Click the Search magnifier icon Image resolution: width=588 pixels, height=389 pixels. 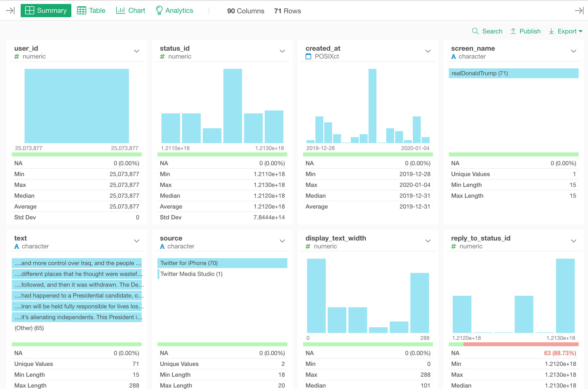(475, 31)
